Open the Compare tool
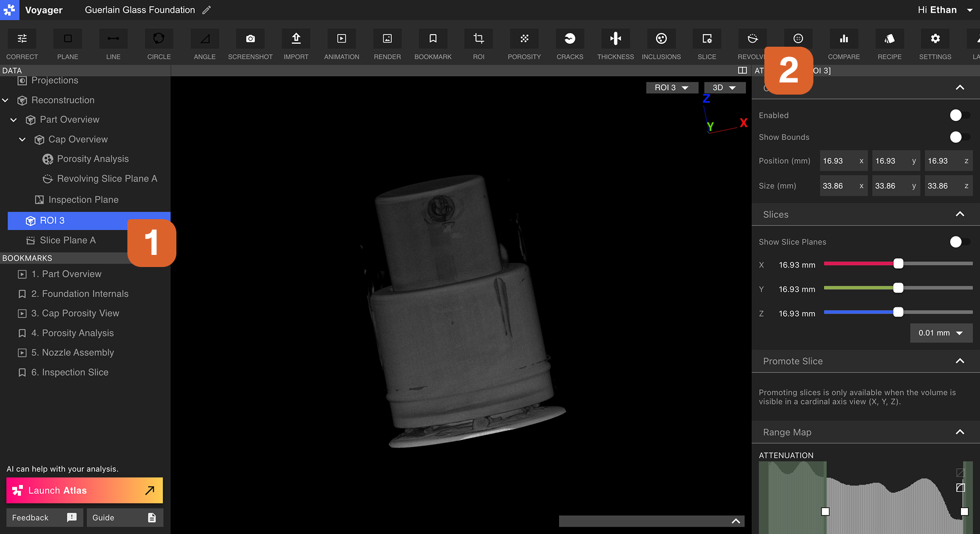The width and height of the screenshot is (980, 534). pyautogui.click(x=844, y=44)
